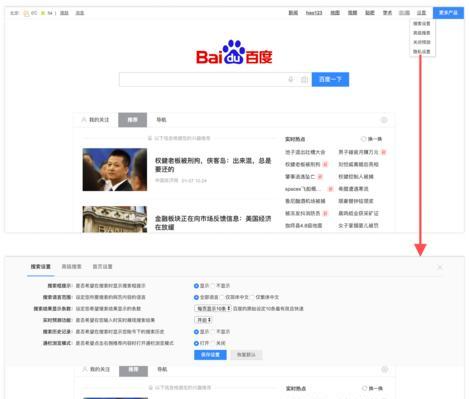Open 导航 tab in the feed under the 保存设置 button
This screenshot has height=399, width=469.
click(162, 369)
